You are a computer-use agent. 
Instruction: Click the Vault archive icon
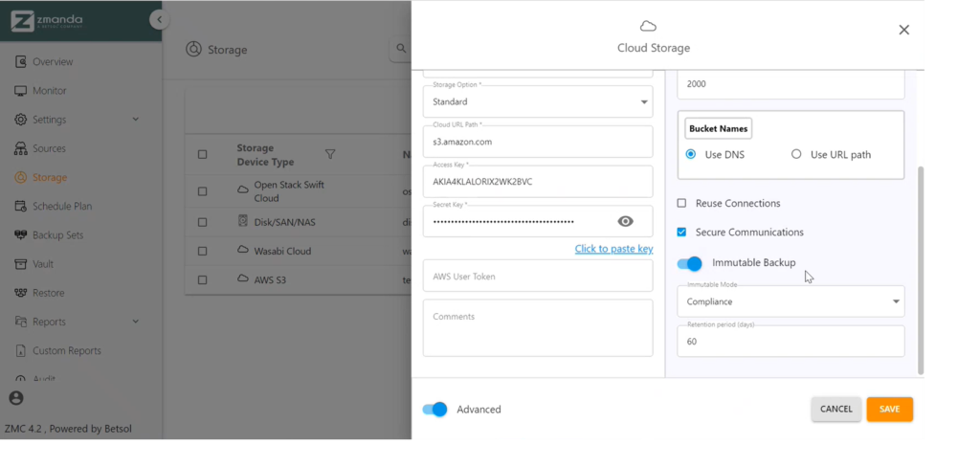[x=21, y=264]
